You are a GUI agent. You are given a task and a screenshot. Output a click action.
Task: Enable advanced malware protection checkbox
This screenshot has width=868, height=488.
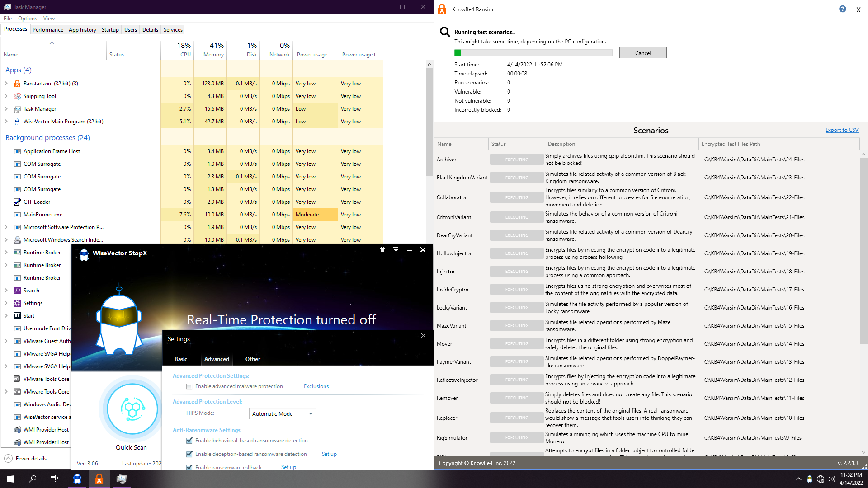point(189,386)
